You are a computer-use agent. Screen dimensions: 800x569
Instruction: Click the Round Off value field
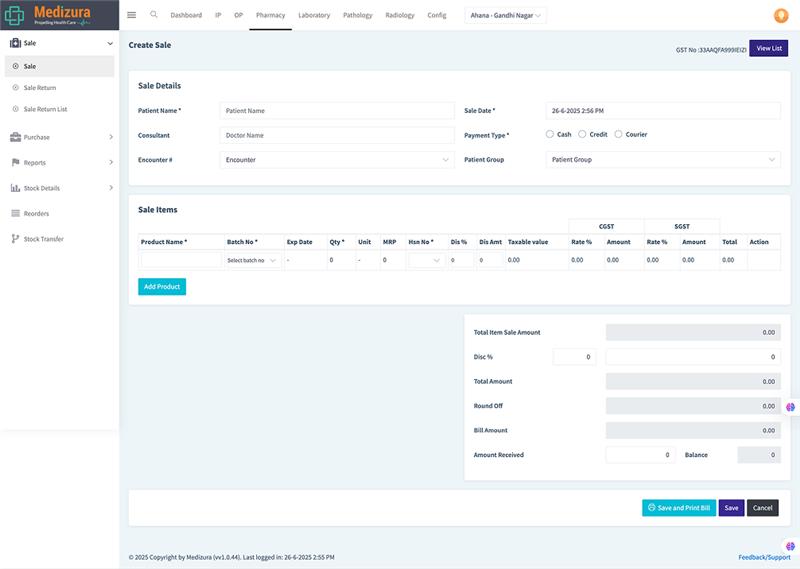point(693,406)
